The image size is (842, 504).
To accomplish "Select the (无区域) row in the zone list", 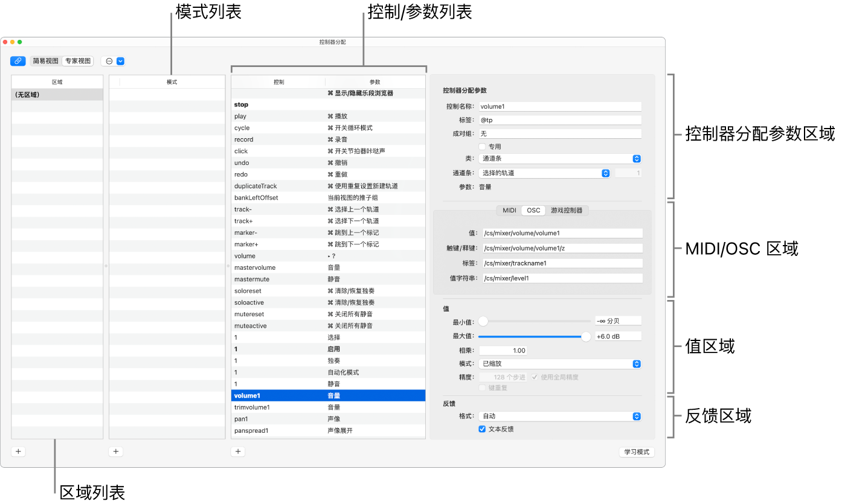I will tap(57, 95).
